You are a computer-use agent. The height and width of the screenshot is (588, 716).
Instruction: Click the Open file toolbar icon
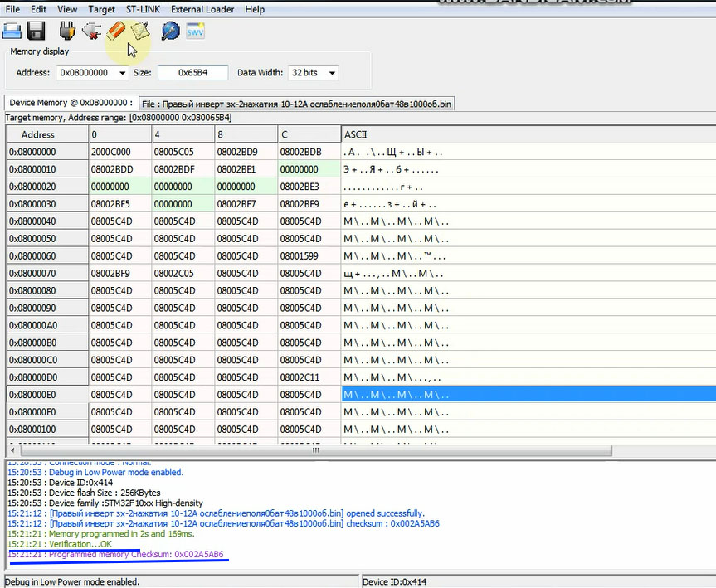click(12, 32)
